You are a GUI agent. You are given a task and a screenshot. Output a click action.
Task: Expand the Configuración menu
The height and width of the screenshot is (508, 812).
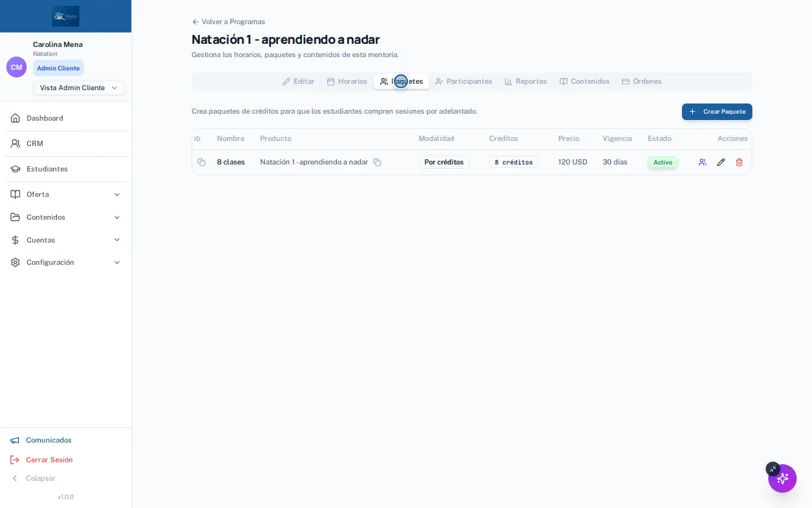click(66, 262)
